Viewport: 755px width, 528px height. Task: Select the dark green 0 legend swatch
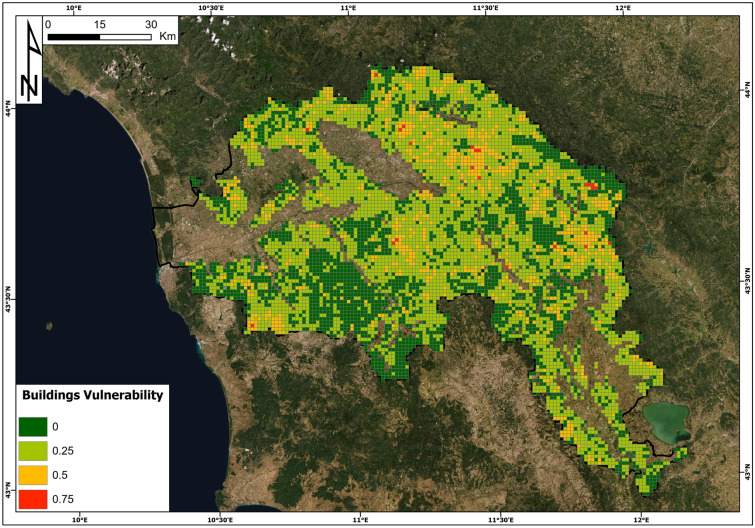[x=33, y=426]
